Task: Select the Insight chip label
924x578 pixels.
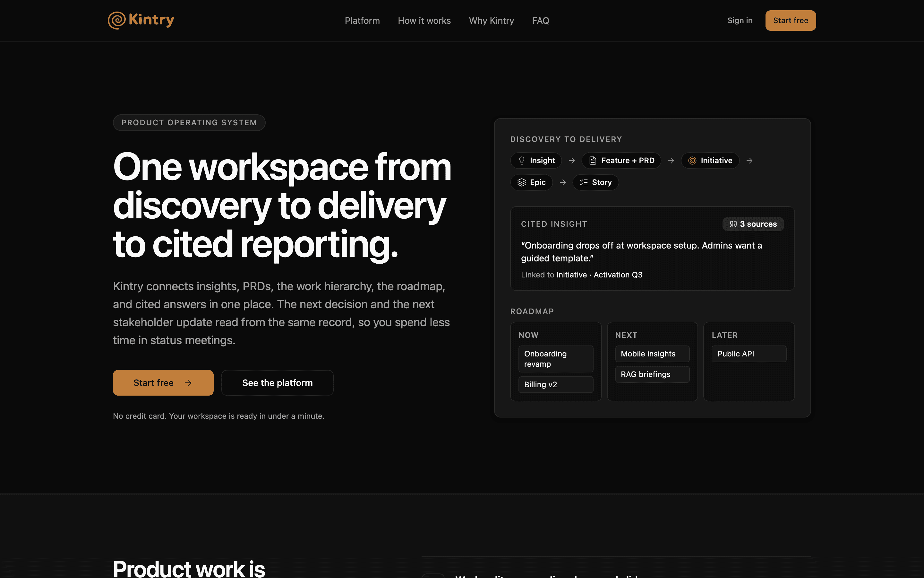Action: (542, 161)
